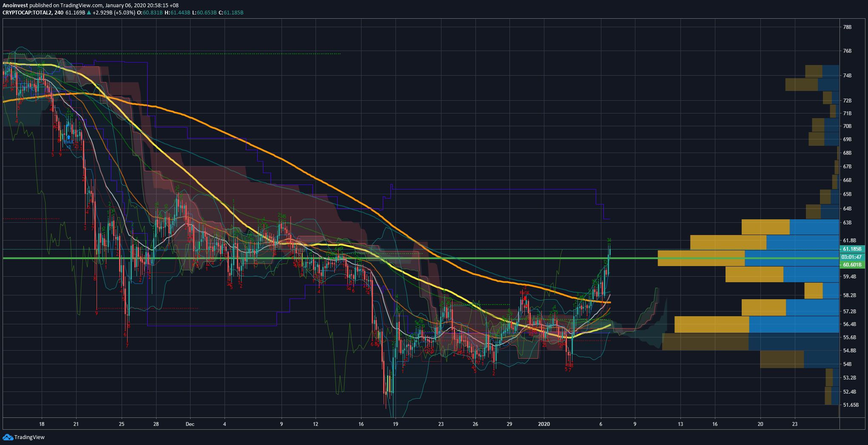
Task: Click the 25 date on time axis
Action: click(122, 424)
